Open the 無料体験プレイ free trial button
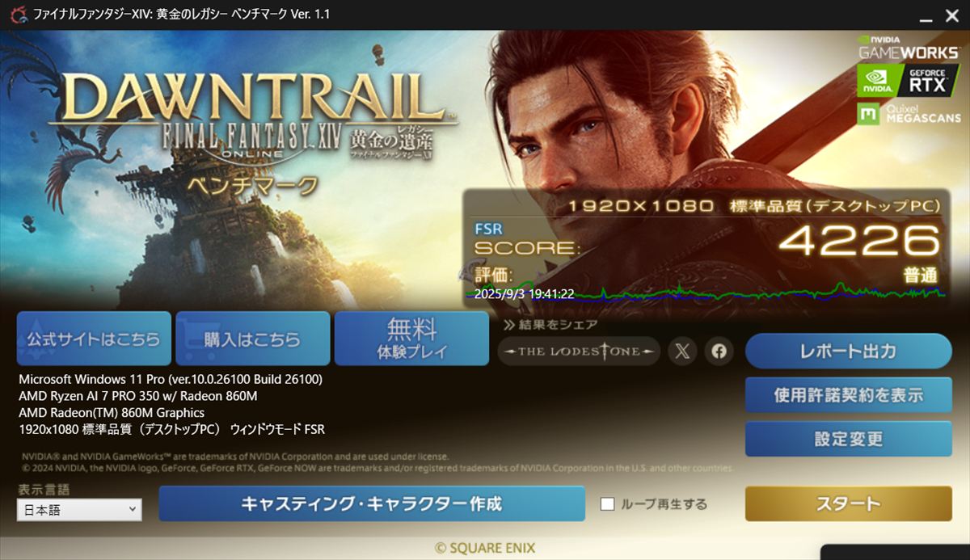This screenshot has width=970, height=560. pyautogui.click(x=411, y=339)
